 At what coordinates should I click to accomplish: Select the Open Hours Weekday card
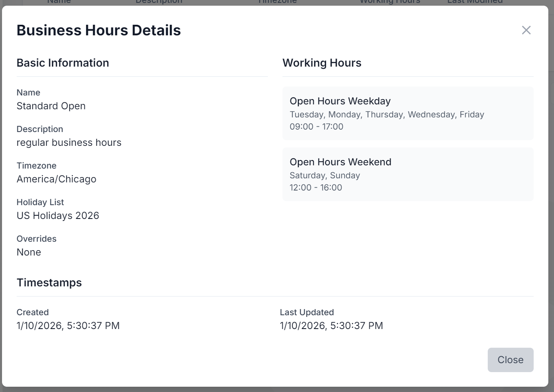coord(408,113)
